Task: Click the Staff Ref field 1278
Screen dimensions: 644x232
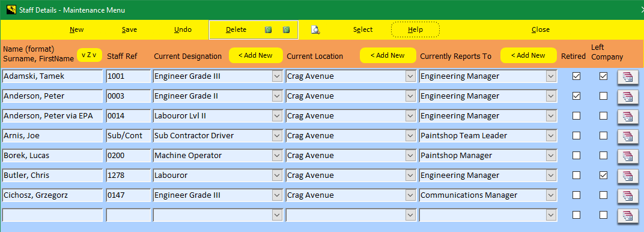Action: pyautogui.click(x=128, y=176)
